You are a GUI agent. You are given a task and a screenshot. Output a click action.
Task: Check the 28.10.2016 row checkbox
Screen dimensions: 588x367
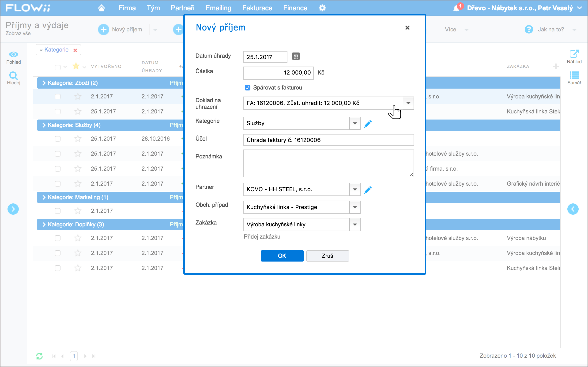coord(57,139)
